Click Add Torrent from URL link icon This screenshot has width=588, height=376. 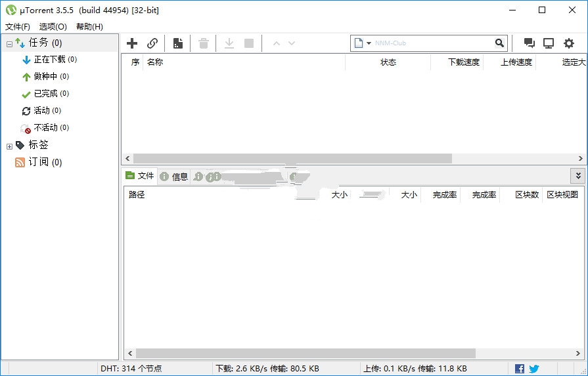tap(152, 43)
